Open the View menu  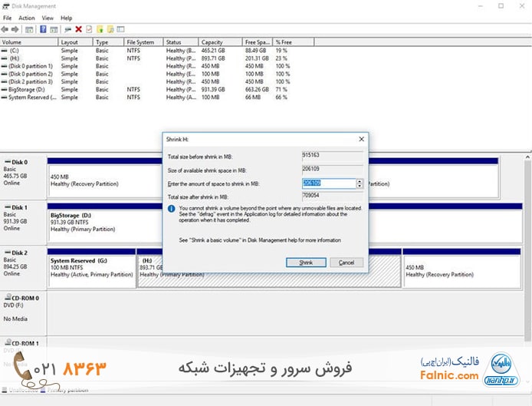pyautogui.click(x=48, y=18)
